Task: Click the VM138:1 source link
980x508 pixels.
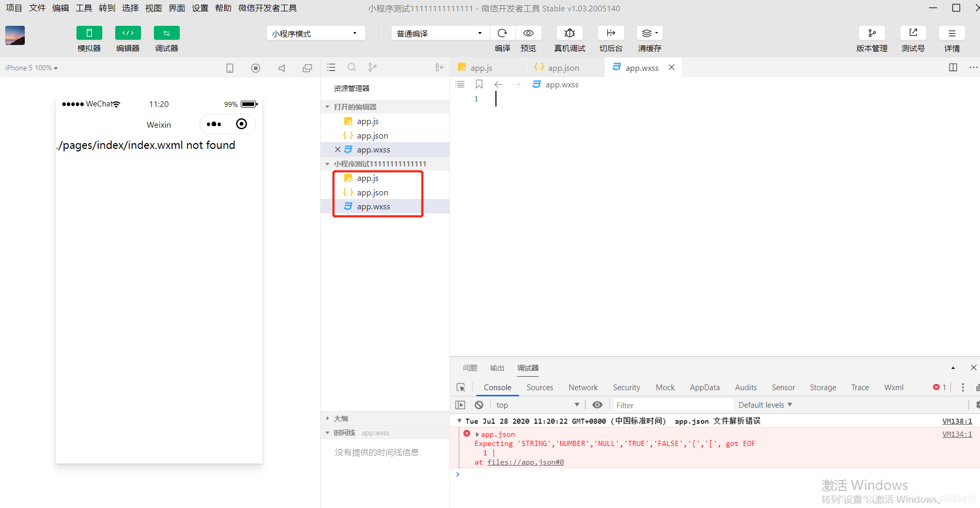Action: click(x=957, y=421)
